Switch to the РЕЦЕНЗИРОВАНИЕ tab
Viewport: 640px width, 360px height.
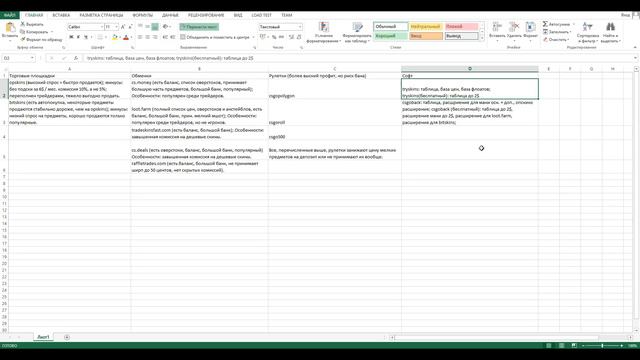point(206,15)
